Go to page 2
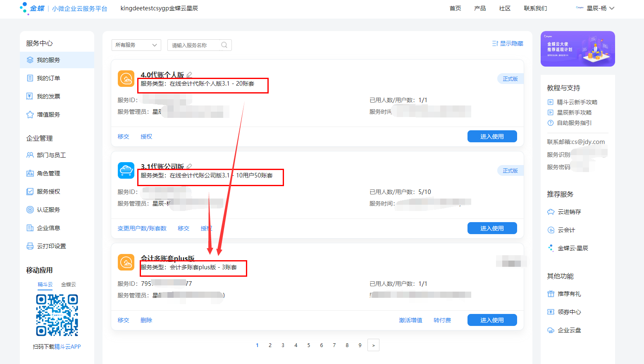The height and width of the screenshot is (364, 644). click(x=270, y=345)
